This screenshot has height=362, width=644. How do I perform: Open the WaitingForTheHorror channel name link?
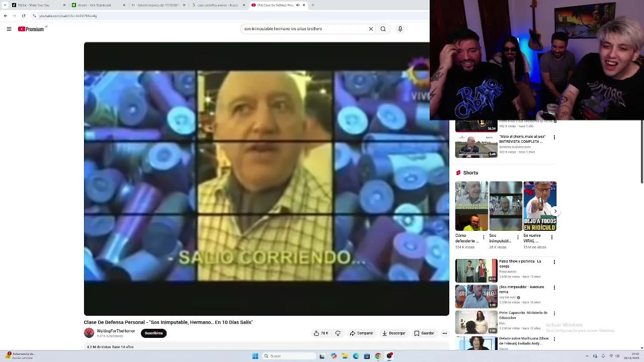coord(116,331)
